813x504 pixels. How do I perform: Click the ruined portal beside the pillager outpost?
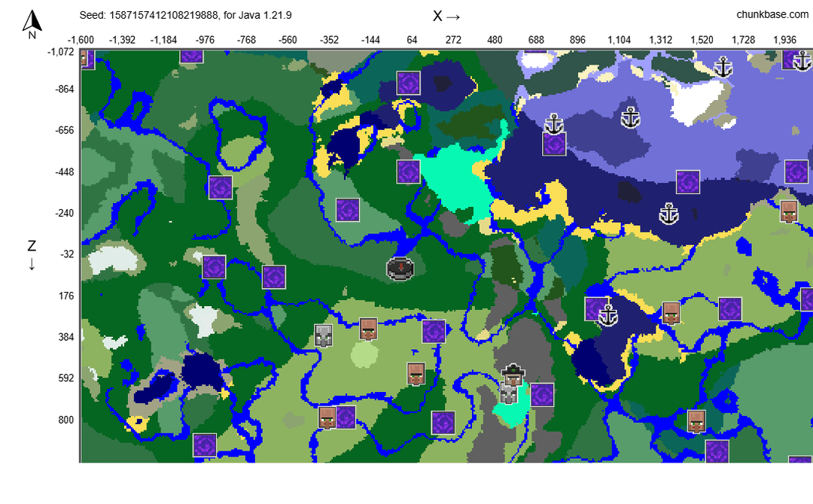tap(542, 395)
